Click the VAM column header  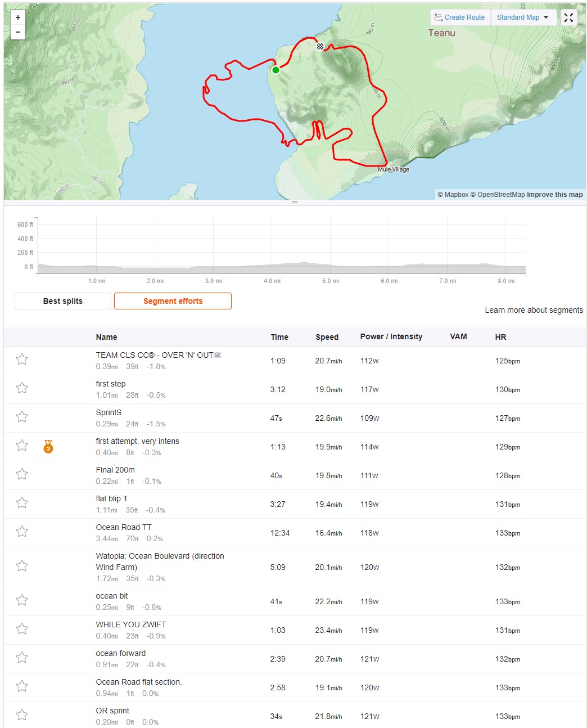click(458, 336)
